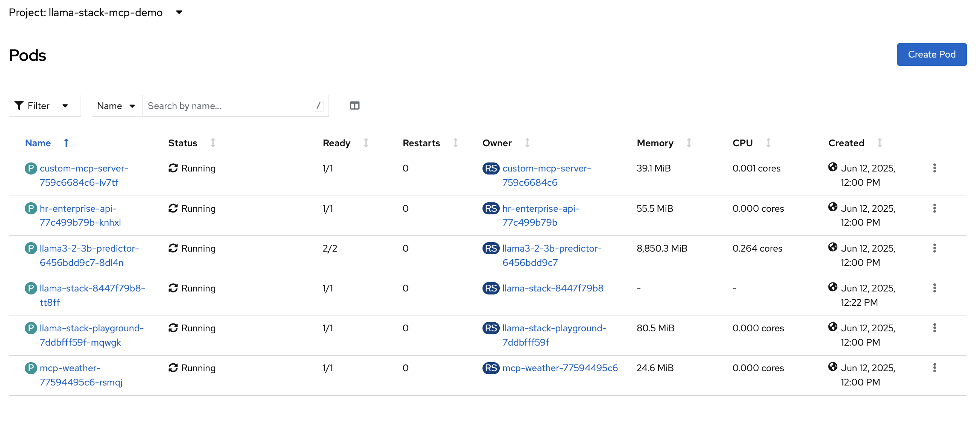Sort by Owner column arrows

tap(527, 143)
